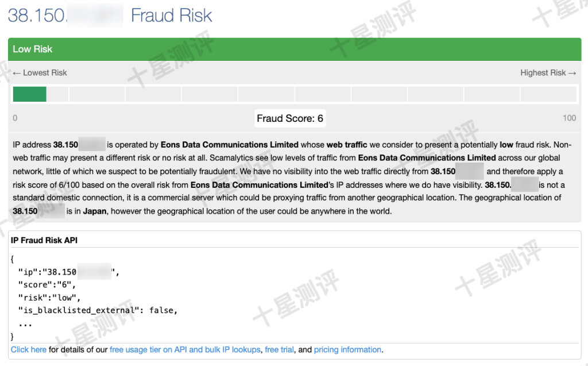Click the "score":"6" line in JSON

47,284
